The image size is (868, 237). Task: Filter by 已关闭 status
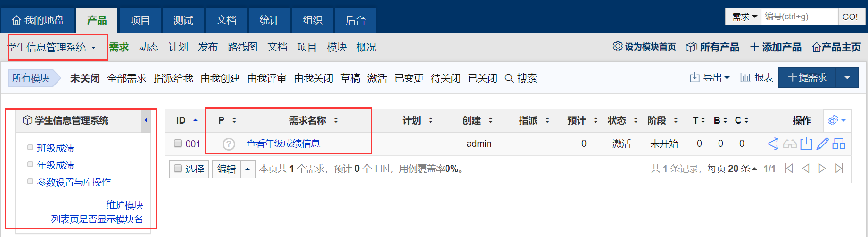click(x=483, y=78)
